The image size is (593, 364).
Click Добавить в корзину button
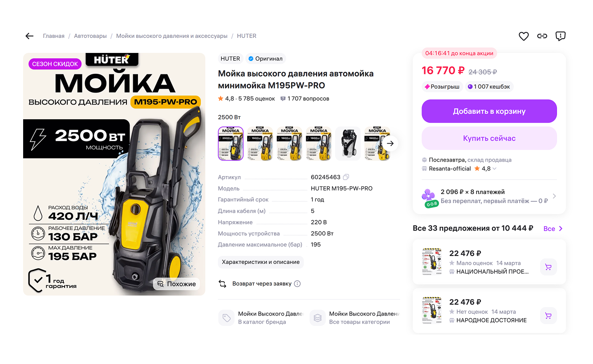pos(489,111)
